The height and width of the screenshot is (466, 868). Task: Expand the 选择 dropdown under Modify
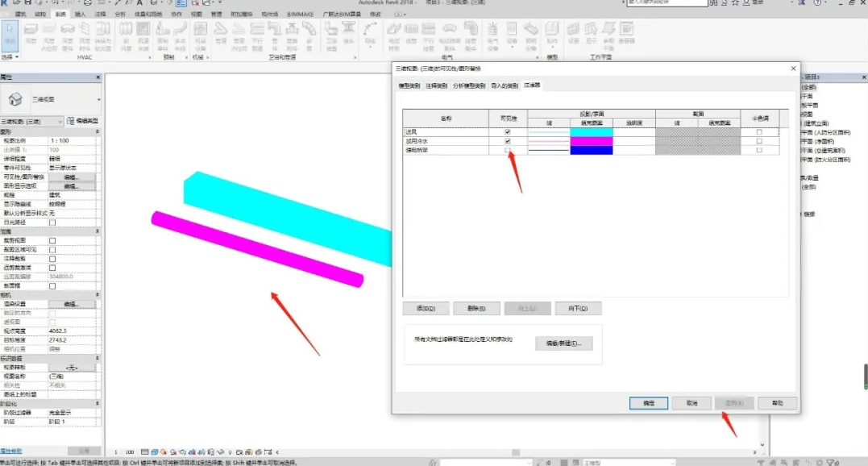(10, 57)
